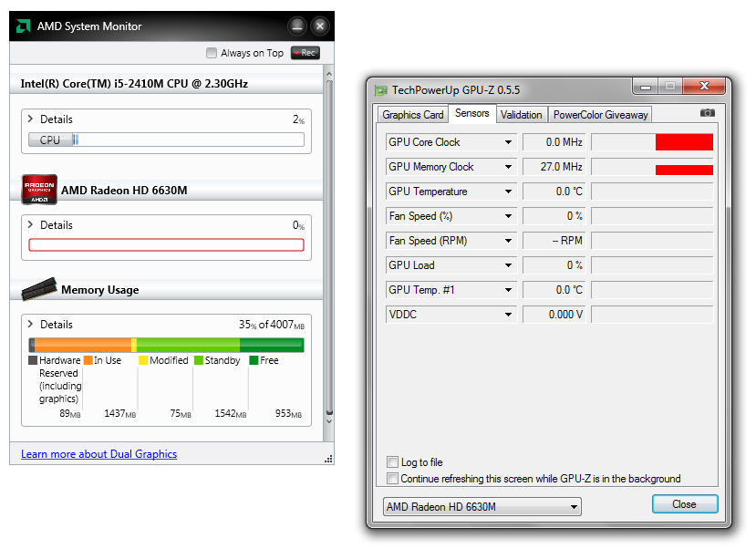This screenshot has height=549, width=756.
Task: Start recording with the Rec button
Action: coord(306,53)
